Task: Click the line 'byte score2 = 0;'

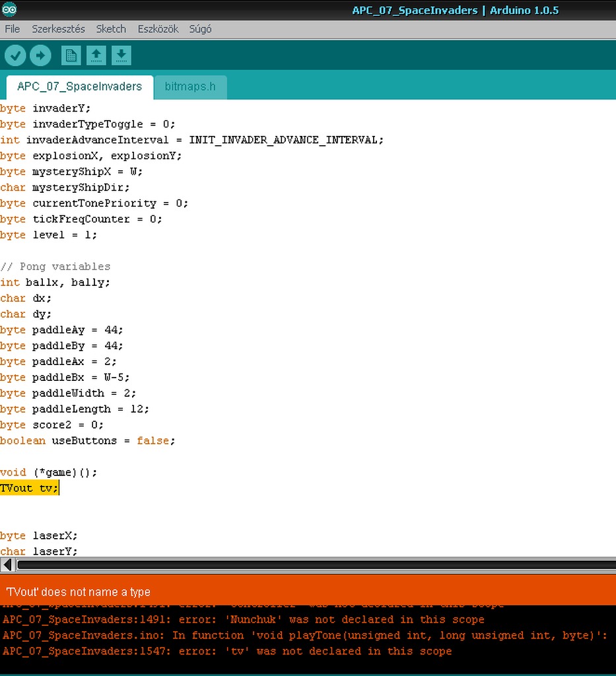Action: click(51, 425)
